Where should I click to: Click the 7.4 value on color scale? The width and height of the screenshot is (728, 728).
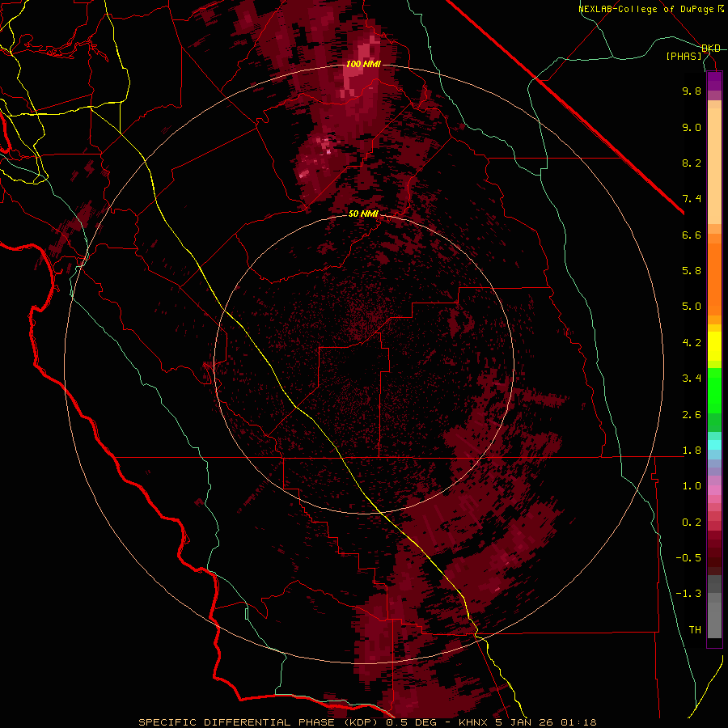(x=692, y=199)
